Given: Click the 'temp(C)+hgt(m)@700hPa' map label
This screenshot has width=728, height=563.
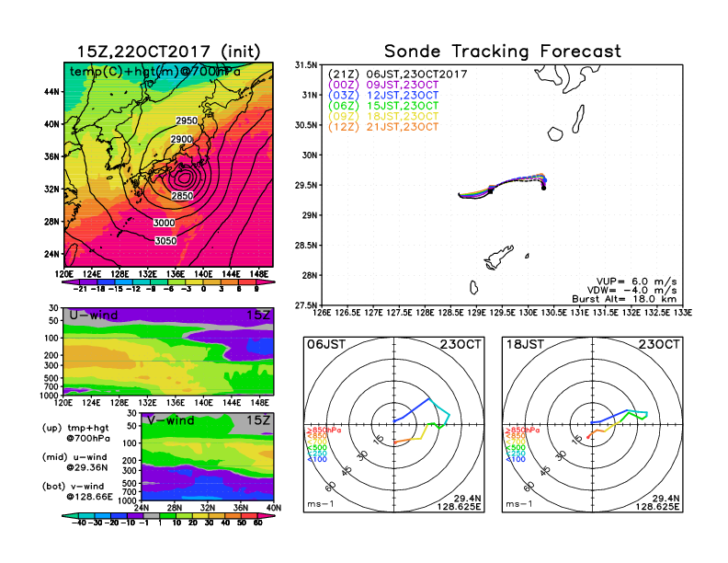Looking at the screenshot, I should pyautogui.click(x=155, y=72).
